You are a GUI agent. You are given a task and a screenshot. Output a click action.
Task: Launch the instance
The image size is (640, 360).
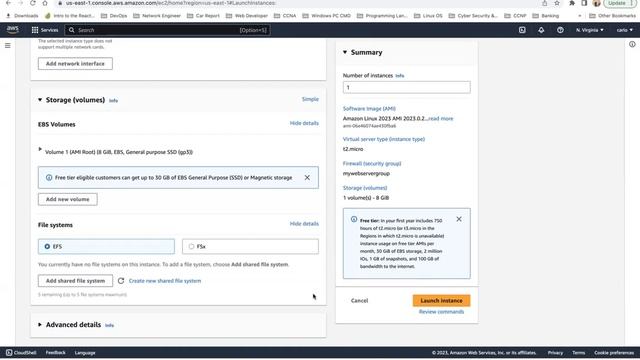(441, 300)
